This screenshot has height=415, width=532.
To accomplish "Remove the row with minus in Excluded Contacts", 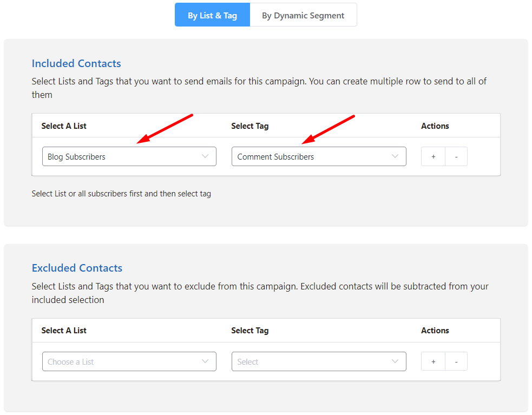I will (456, 361).
